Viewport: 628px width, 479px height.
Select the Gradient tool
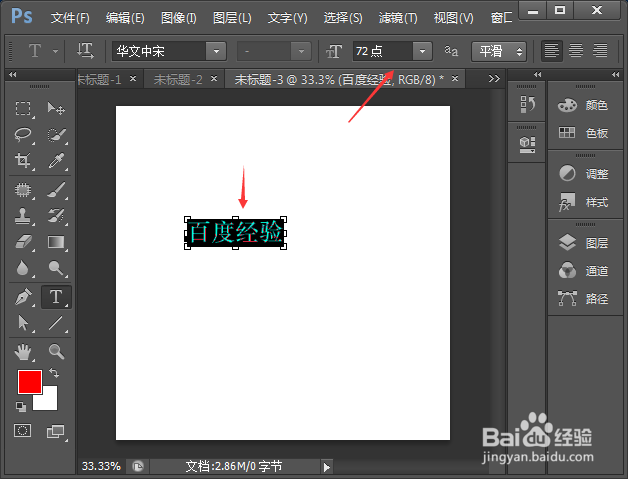(56, 242)
